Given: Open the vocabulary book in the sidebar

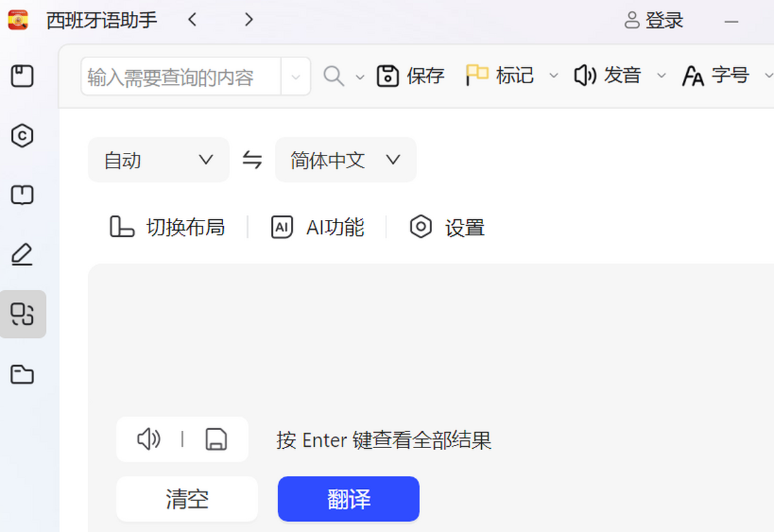Looking at the screenshot, I should pyautogui.click(x=23, y=195).
